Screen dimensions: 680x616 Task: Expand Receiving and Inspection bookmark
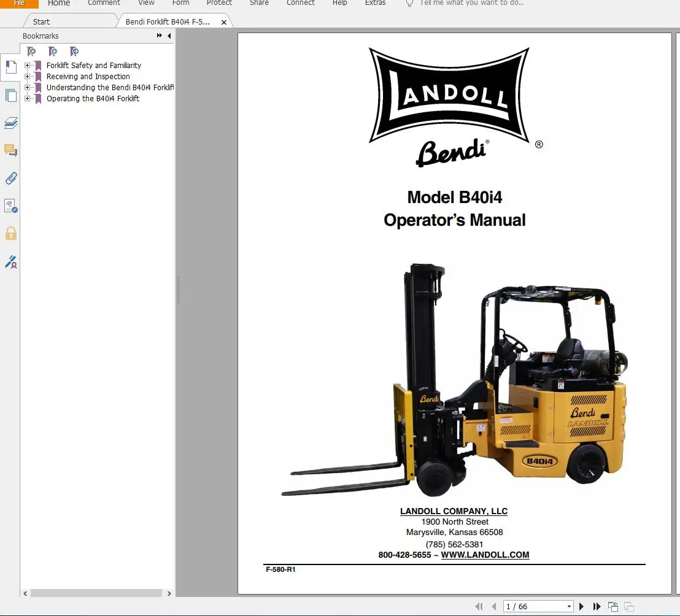tap(28, 77)
